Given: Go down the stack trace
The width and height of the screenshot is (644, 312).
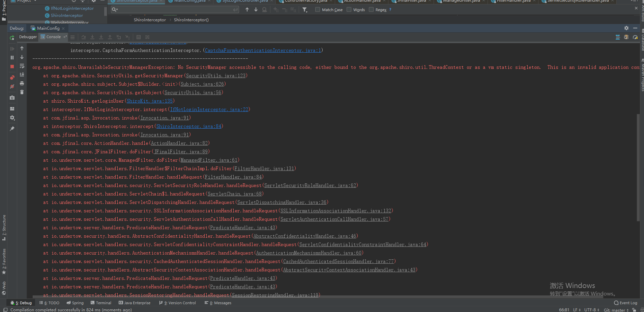Looking at the screenshot, I should [22, 57].
